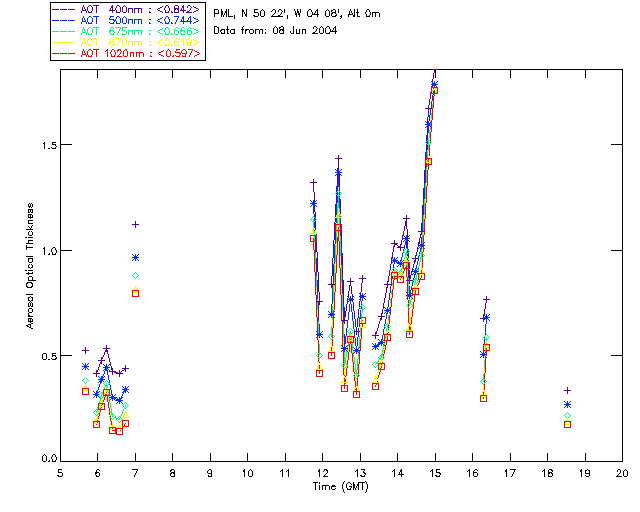640x512 pixels.
Task: Click the red dashed line swatch for 1020nm
Action: (x=65, y=53)
